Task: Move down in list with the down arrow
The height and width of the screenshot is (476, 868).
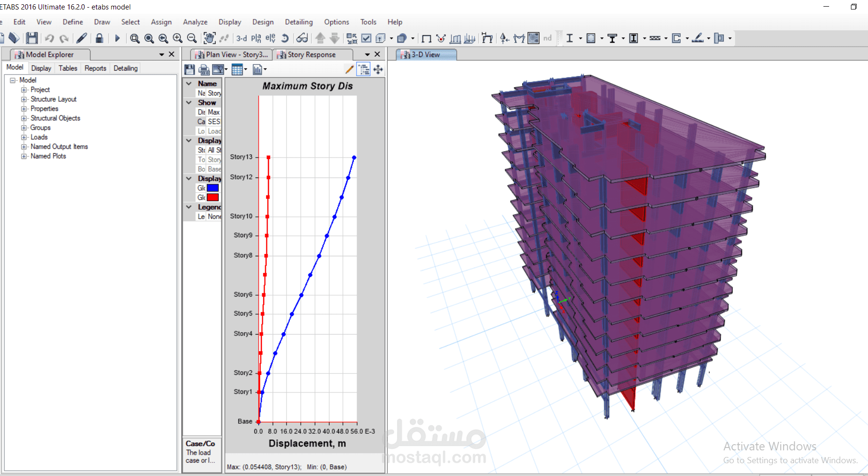Action: (x=334, y=38)
